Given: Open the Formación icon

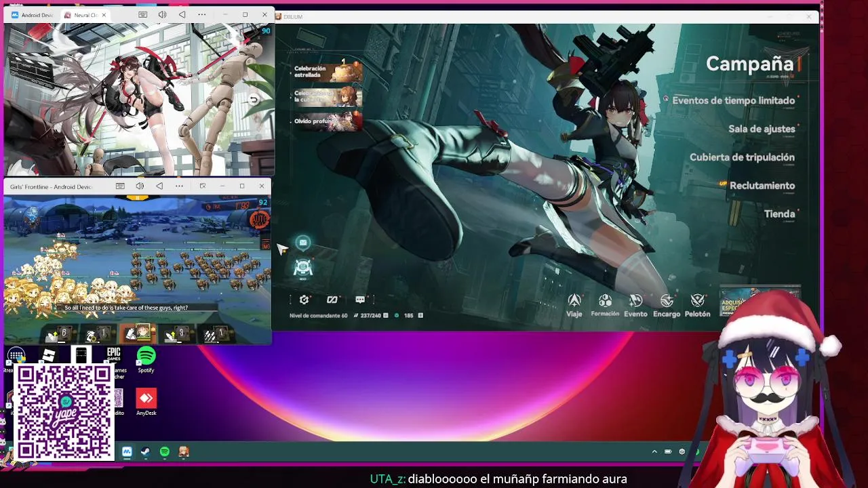Looking at the screenshot, I should tap(605, 305).
